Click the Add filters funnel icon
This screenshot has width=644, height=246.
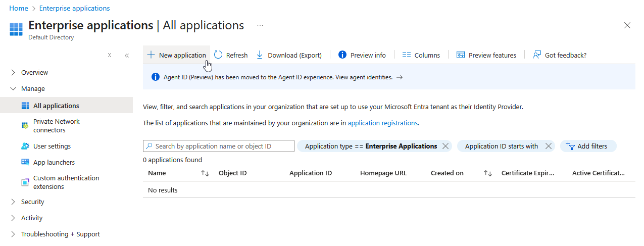pos(570,146)
